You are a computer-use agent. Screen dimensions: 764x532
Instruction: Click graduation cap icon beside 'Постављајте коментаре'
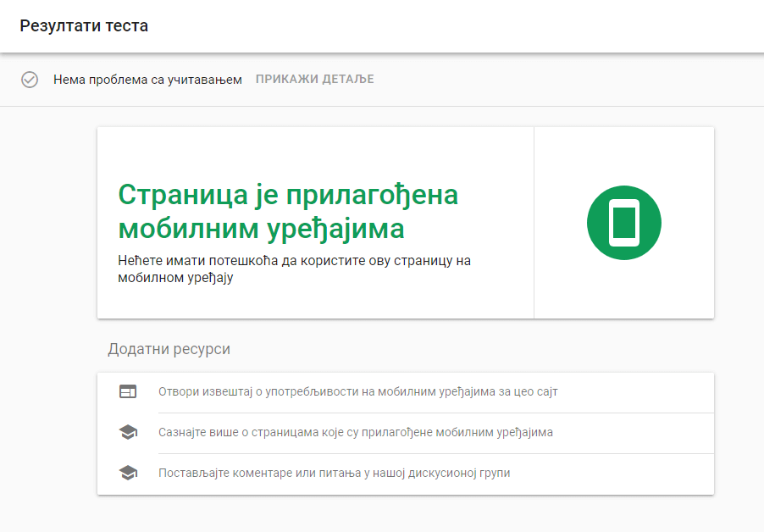tap(128, 473)
